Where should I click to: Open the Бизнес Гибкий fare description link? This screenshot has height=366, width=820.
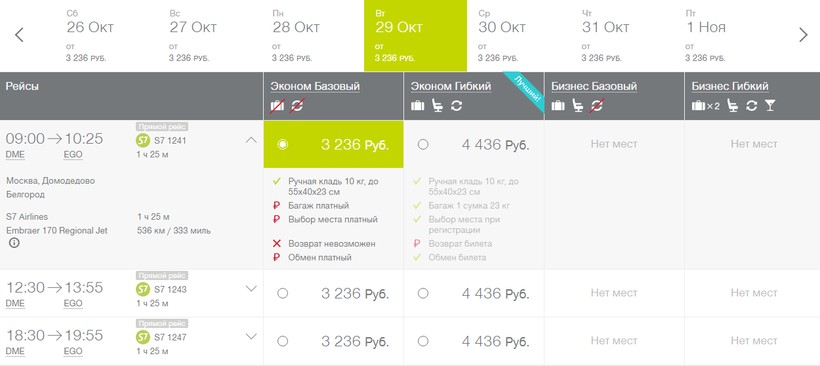pyautogui.click(x=730, y=86)
